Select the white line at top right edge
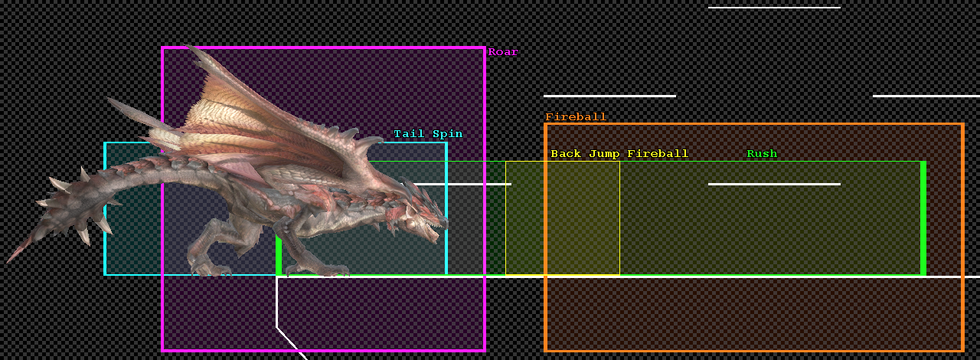The width and height of the screenshot is (980, 360). coord(926,96)
